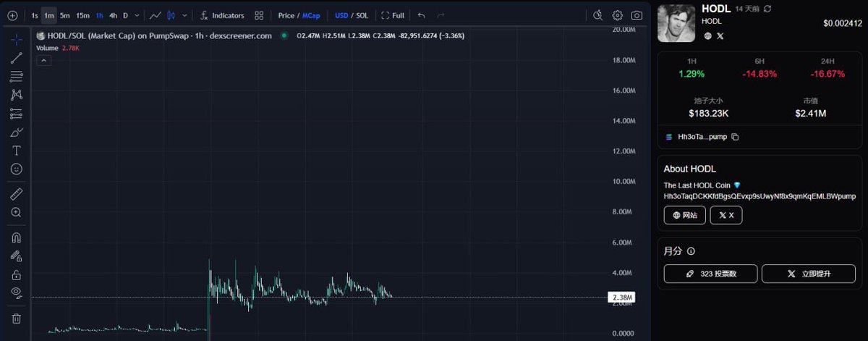The height and width of the screenshot is (341, 868).
Task: Switch to the 5m timeframe
Action: (65, 15)
